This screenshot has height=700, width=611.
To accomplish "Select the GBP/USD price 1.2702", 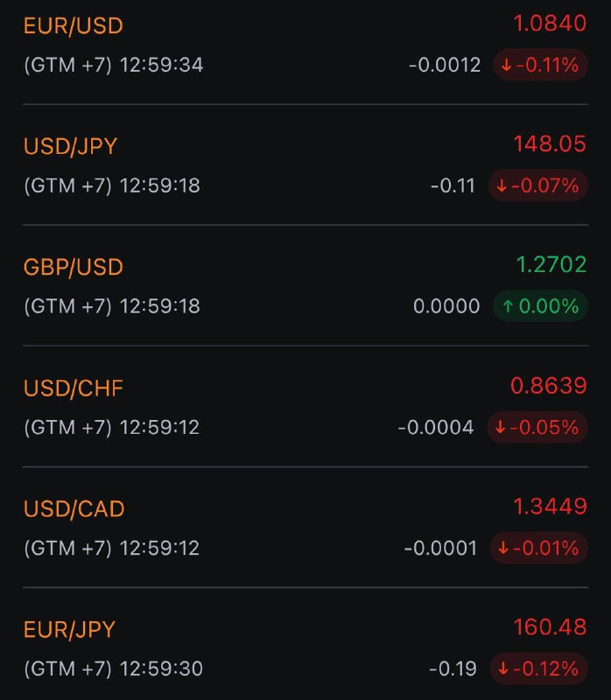I will tap(551, 264).
